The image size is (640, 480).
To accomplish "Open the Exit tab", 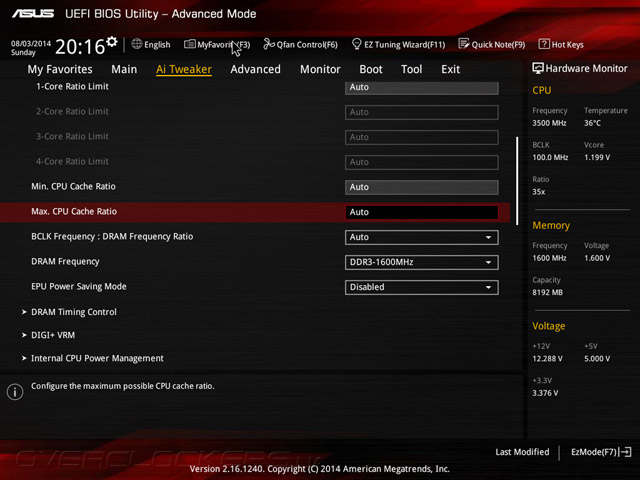I will click(451, 69).
